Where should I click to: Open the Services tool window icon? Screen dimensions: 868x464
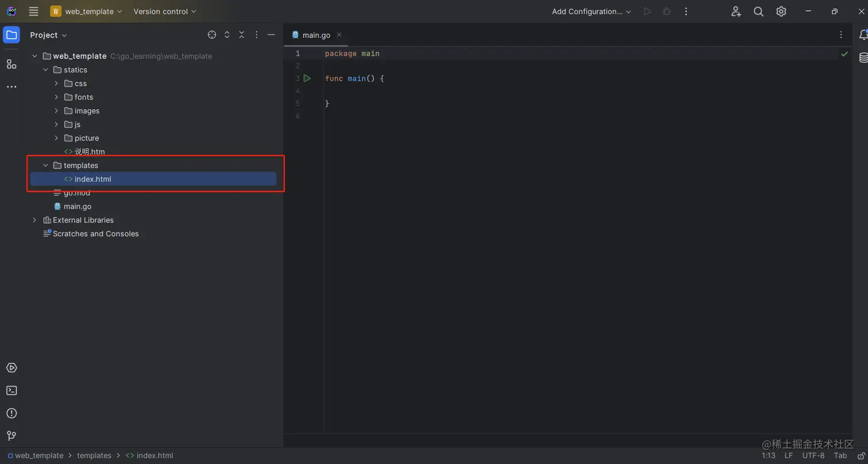coord(11,368)
